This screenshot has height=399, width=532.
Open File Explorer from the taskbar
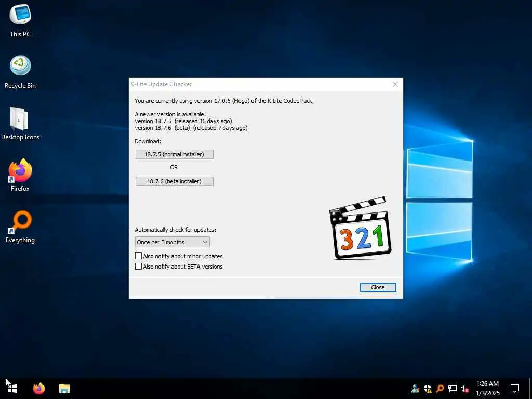point(64,389)
